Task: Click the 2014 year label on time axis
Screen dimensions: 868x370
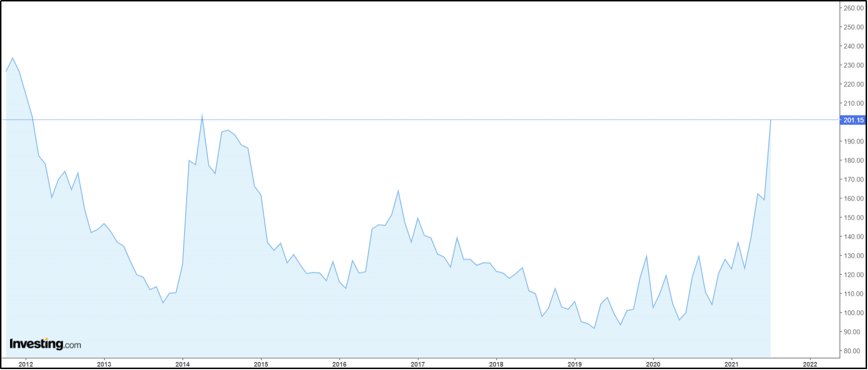Action: click(183, 364)
